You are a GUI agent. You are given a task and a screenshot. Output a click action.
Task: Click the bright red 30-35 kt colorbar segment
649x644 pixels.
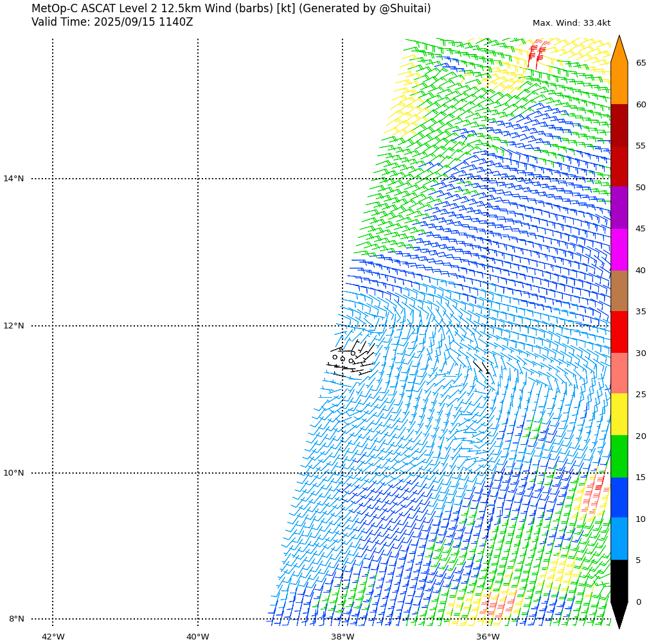(619, 332)
